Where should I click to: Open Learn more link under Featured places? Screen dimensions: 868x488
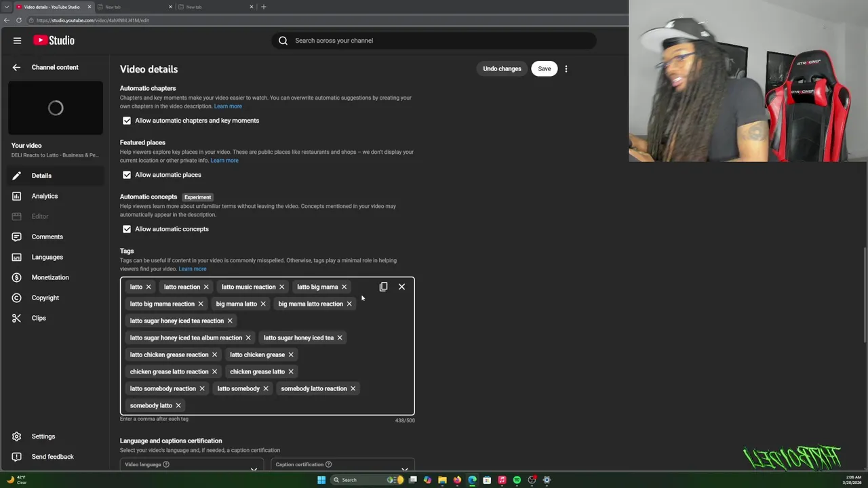224,161
